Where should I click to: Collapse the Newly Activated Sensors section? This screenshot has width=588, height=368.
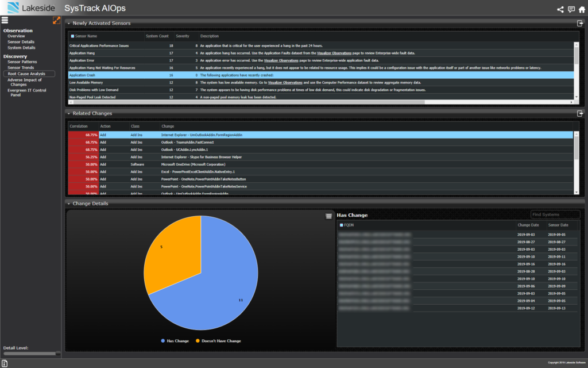click(x=69, y=23)
